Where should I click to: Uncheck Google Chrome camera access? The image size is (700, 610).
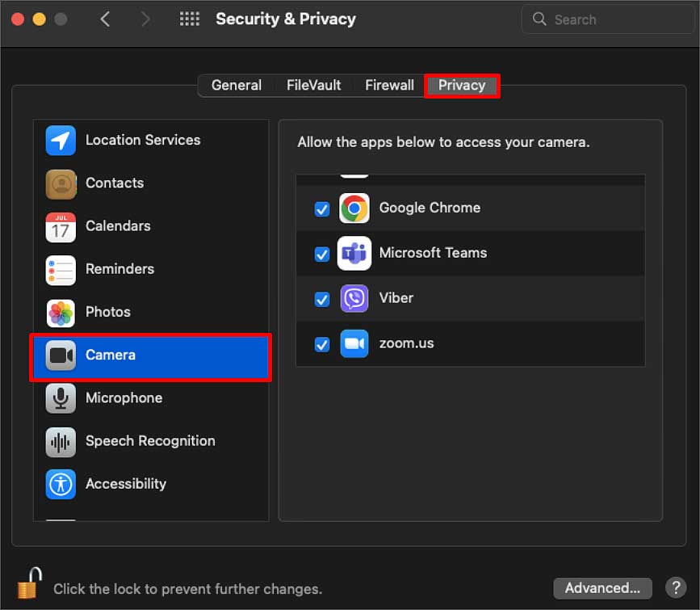click(x=322, y=208)
